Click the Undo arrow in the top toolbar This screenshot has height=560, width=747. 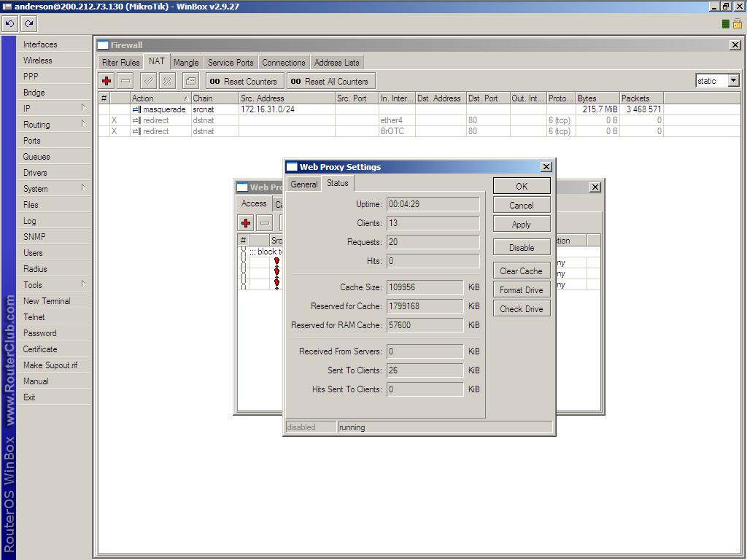pyautogui.click(x=10, y=23)
